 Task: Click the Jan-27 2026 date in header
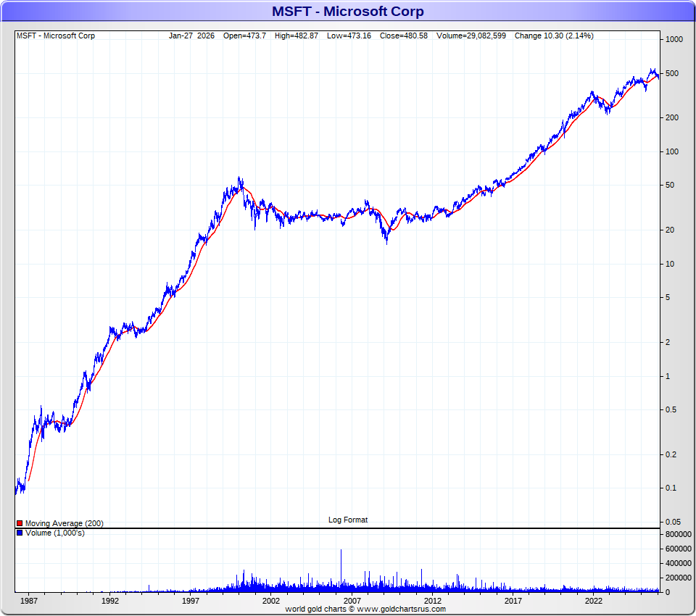(x=191, y=36)
